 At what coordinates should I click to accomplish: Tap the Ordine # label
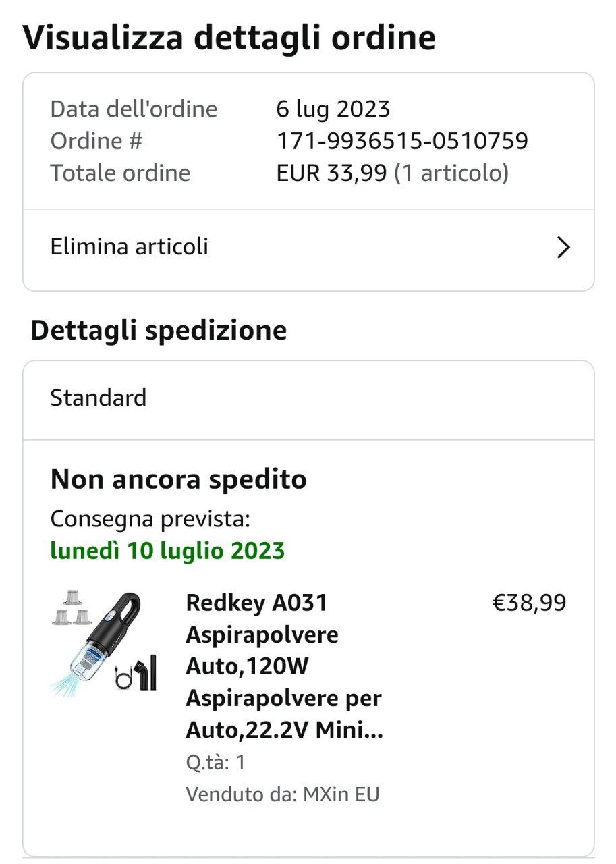[x=96, y=141]
